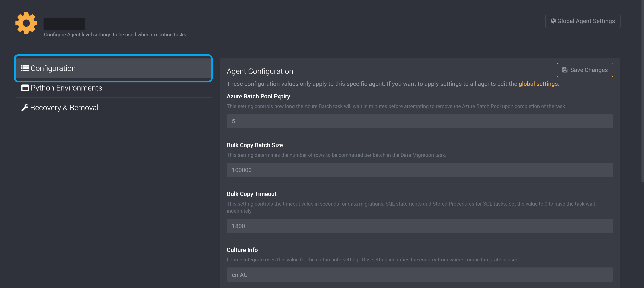Click the 'remove the Azure Batch Pool' description
The width and height of the screenshot is (644, 288).
tap(396, 106)
